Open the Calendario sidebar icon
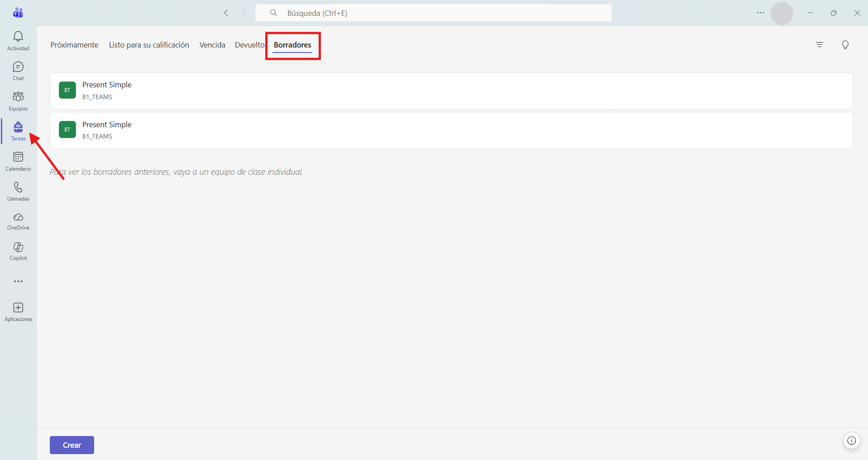Image resolution: width=868 pixels, height=460 pixels. 18,161
